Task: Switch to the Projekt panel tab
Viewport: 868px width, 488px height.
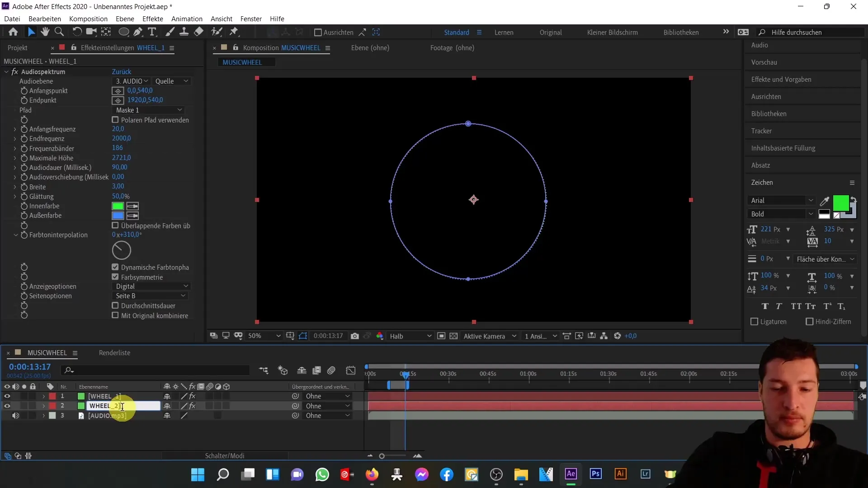Action: (x=18, y=48)
